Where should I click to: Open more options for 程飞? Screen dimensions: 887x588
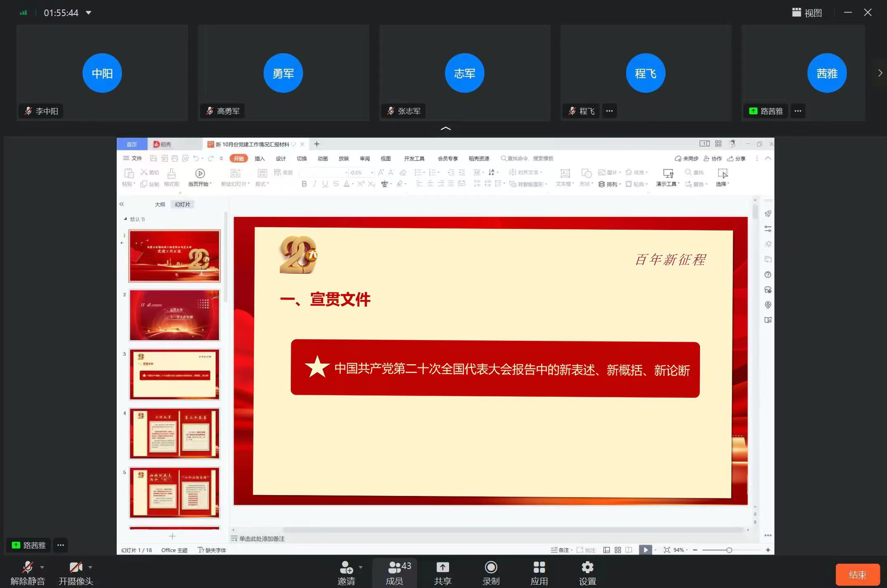609,111
